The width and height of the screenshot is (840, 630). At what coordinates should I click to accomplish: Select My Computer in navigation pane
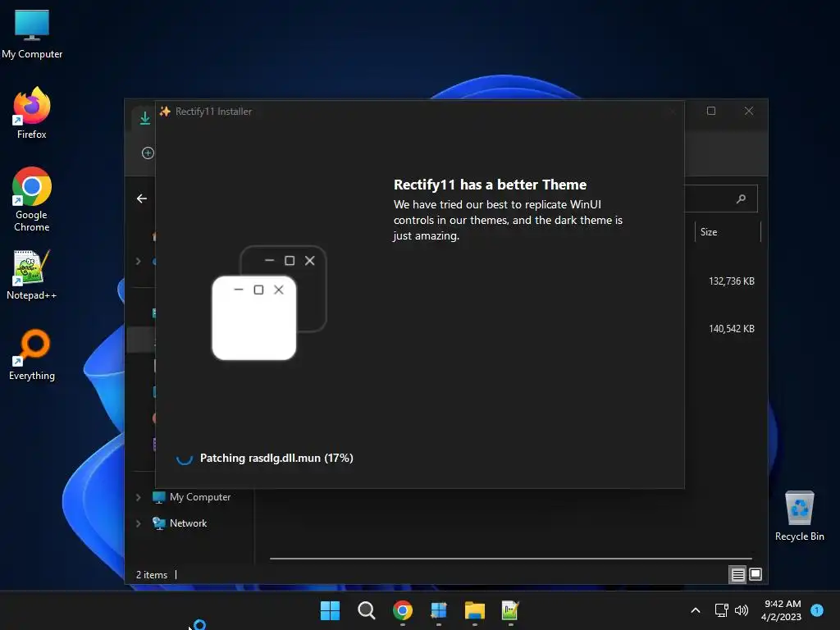(x=192, y=497)
